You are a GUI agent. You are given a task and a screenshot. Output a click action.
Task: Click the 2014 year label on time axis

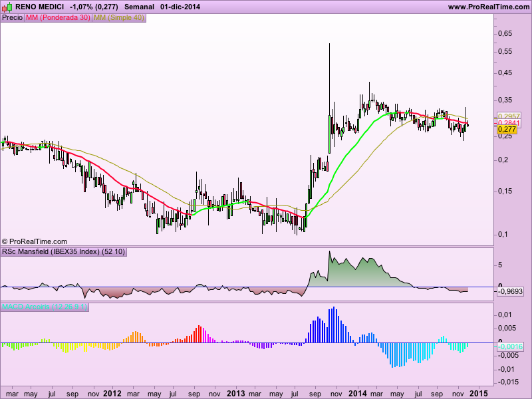click(x=358, y=394)
